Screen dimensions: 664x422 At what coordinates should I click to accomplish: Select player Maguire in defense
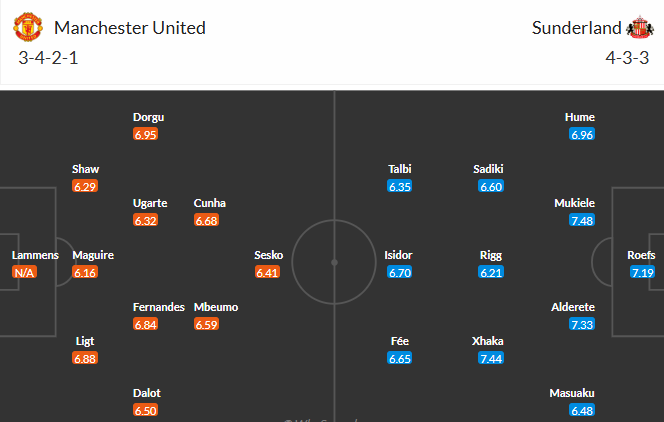pos(93,255)
